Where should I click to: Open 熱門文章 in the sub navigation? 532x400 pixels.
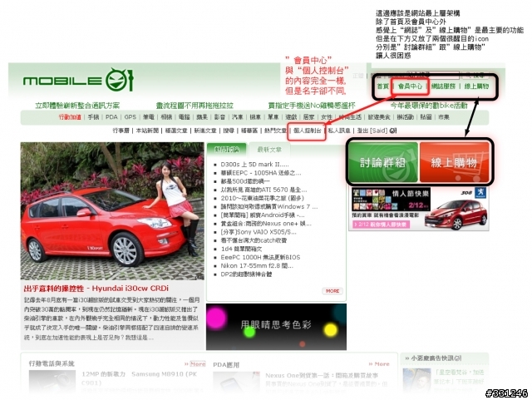(275, 131)
